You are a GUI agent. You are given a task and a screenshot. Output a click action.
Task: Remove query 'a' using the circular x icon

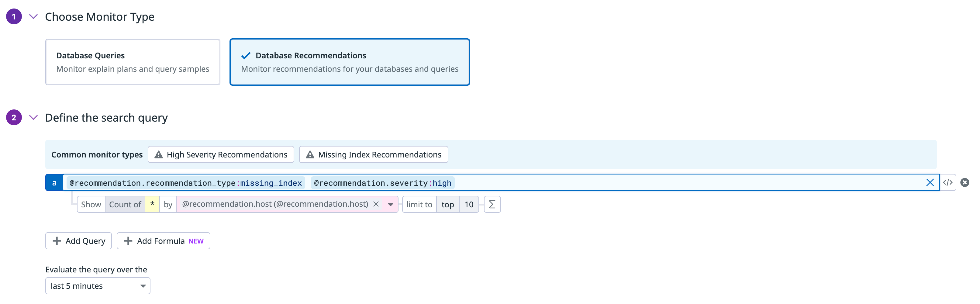[965, 182]
